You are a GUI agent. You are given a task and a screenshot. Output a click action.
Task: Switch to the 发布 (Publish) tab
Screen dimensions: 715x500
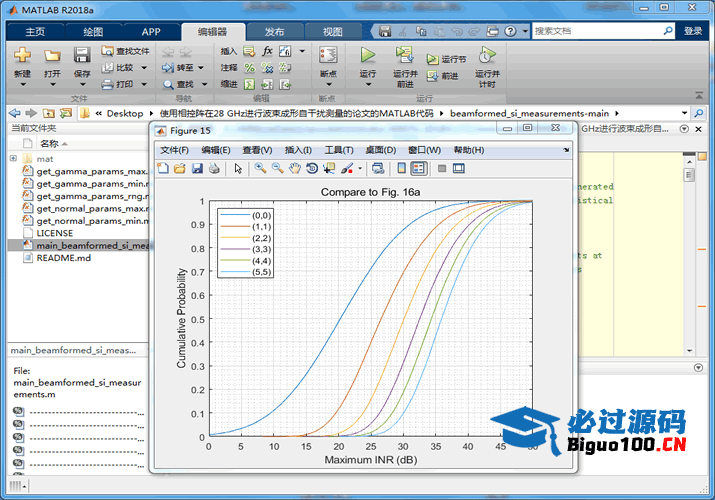(273, 31)
